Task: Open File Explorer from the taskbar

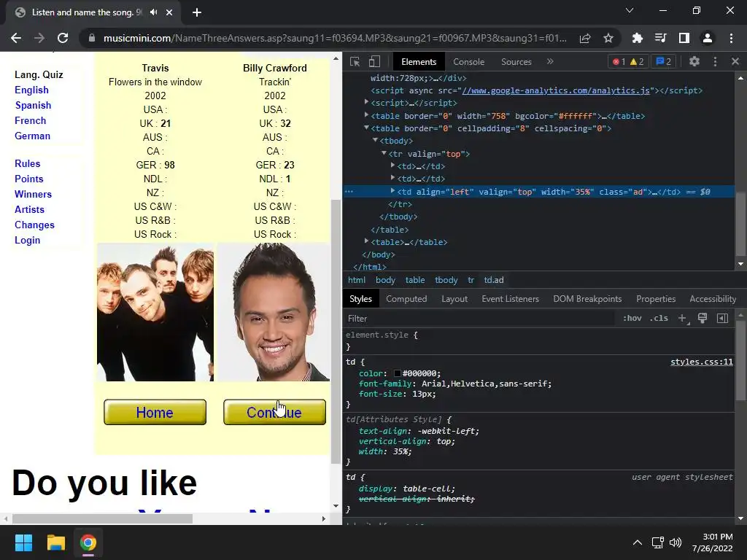Action: 55,542
